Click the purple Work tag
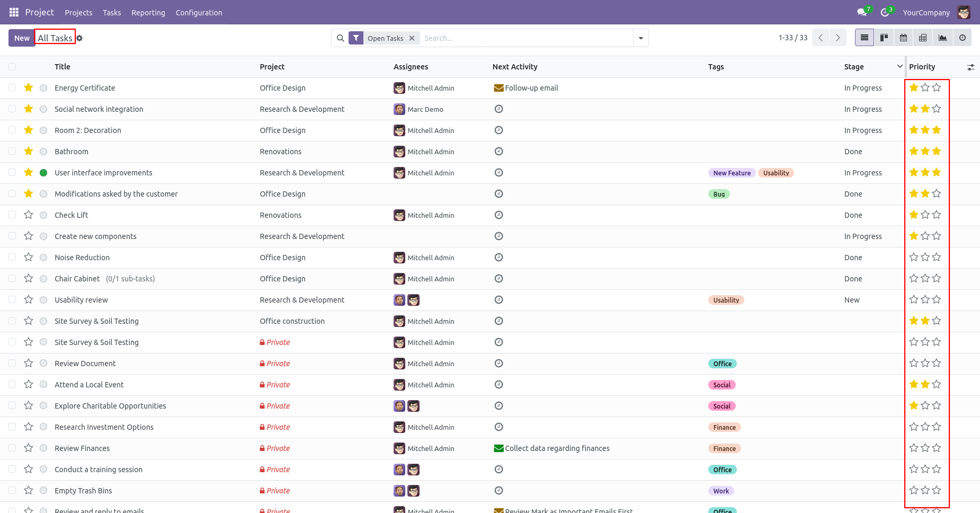Screen dimensions: 980x513 click(721, 491)
